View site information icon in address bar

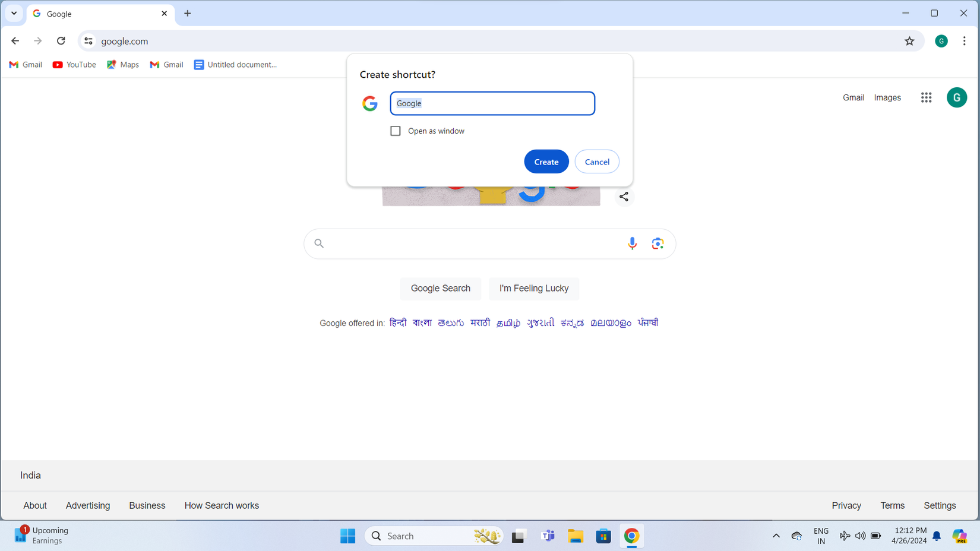coord(88,41)
